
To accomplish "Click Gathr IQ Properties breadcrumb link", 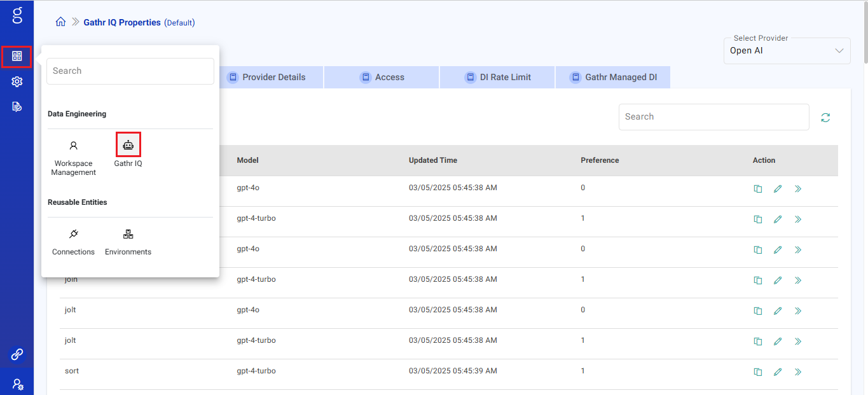I will pyautogui.click(x=122, y=22).
